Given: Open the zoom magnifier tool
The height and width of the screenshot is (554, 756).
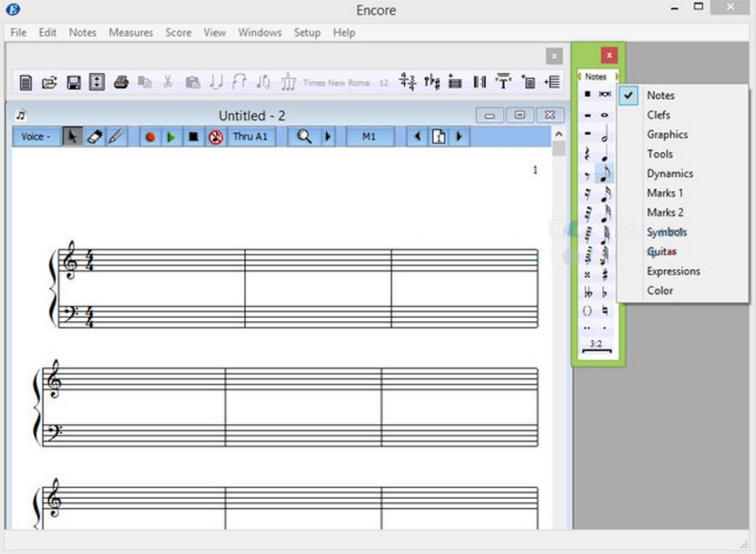Looking at the screenshot, I should point(304,137).
